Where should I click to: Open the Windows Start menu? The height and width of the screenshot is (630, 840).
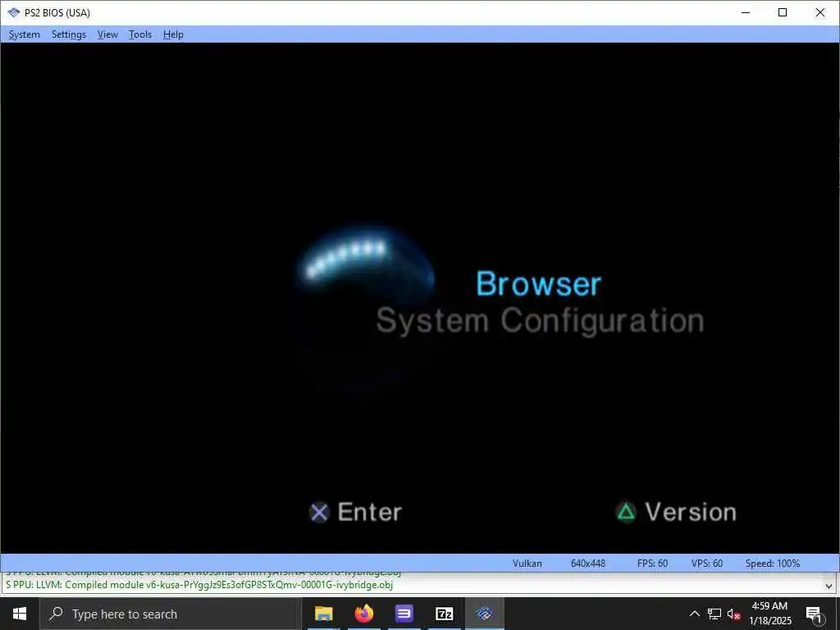(20, 614)
